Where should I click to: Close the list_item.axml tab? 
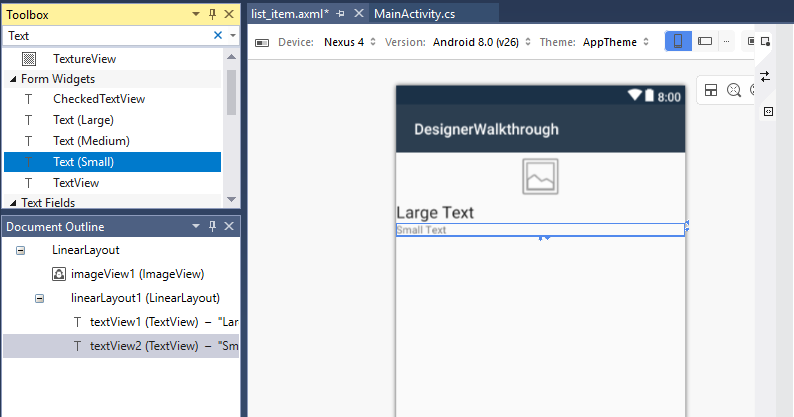[x=359, y=13]
